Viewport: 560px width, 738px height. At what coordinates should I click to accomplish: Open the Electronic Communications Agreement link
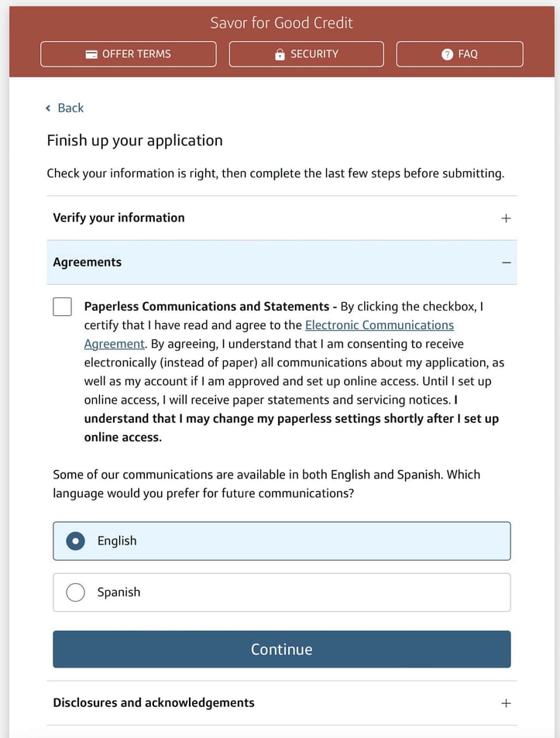pyautogui.click(x=269, y=335)
